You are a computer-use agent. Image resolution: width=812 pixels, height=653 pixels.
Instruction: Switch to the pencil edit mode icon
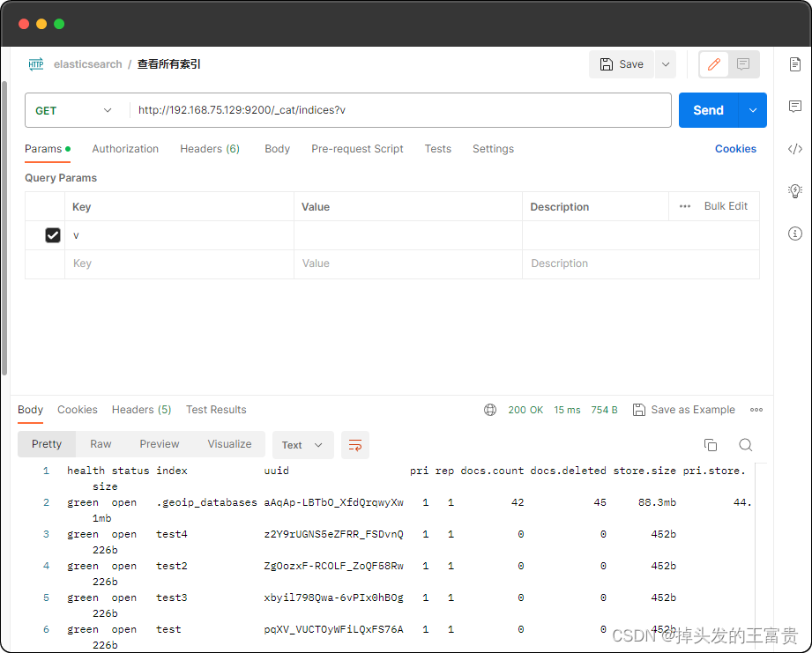pyautogui.click(x=714, y=64)
